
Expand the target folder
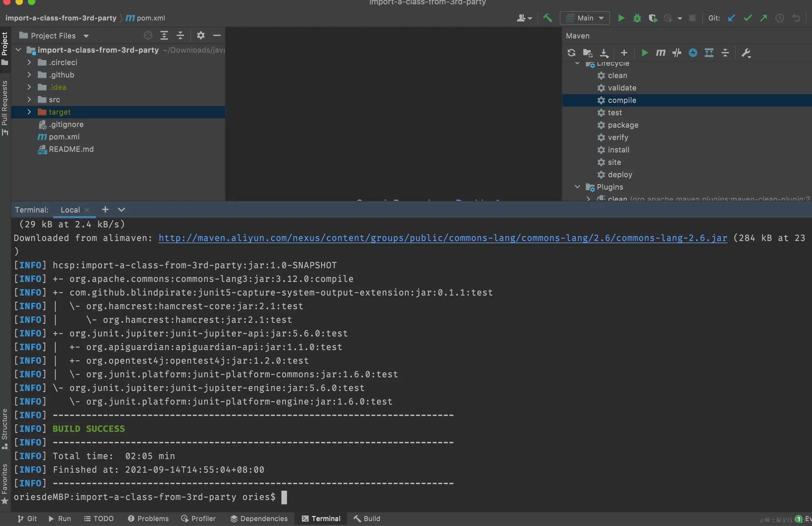[x=29, y=112]
